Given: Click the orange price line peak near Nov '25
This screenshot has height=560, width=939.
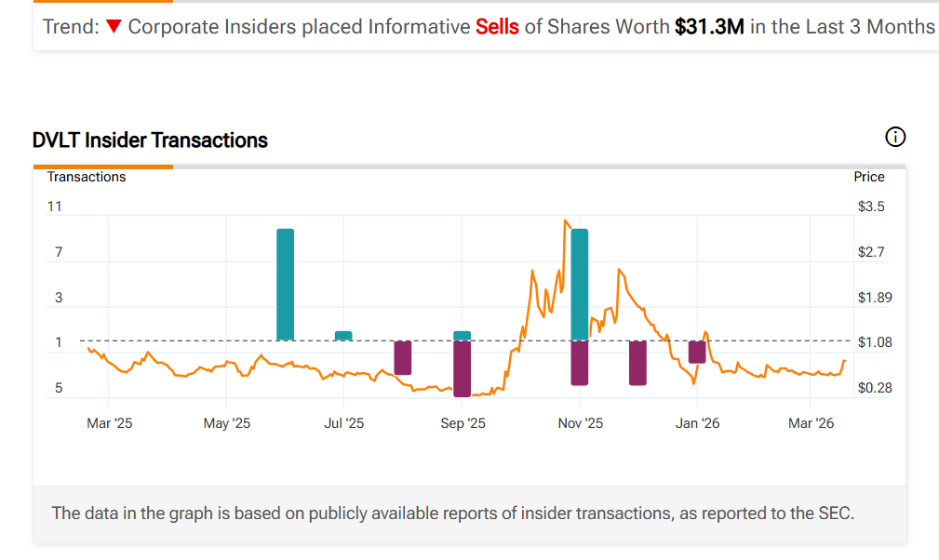Looking at the screenshot, I should point(565,221).
